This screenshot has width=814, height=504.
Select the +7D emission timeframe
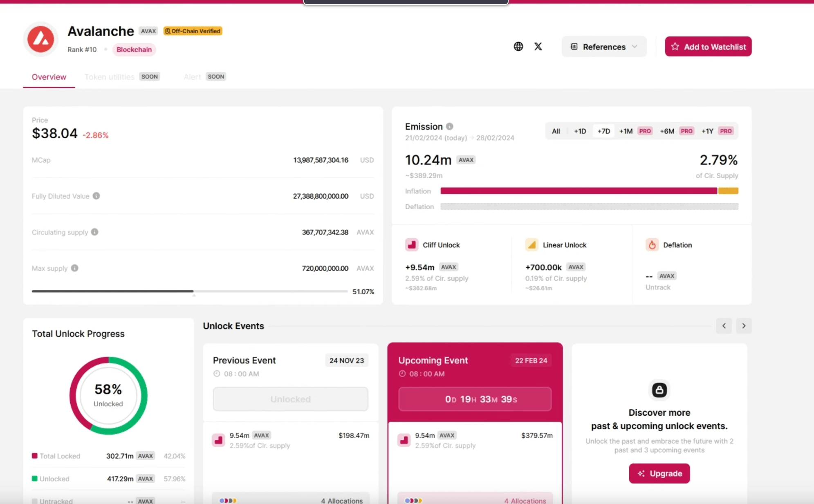pyautogui.click(x=603, y=131)
